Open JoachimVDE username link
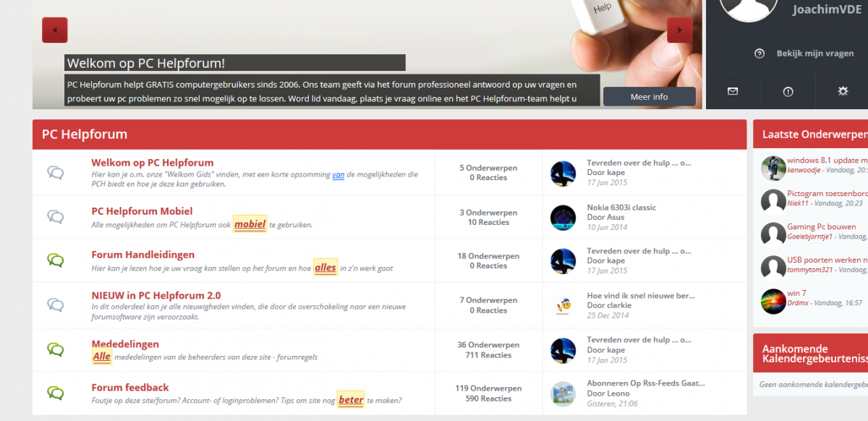 (x=827, y=9)
